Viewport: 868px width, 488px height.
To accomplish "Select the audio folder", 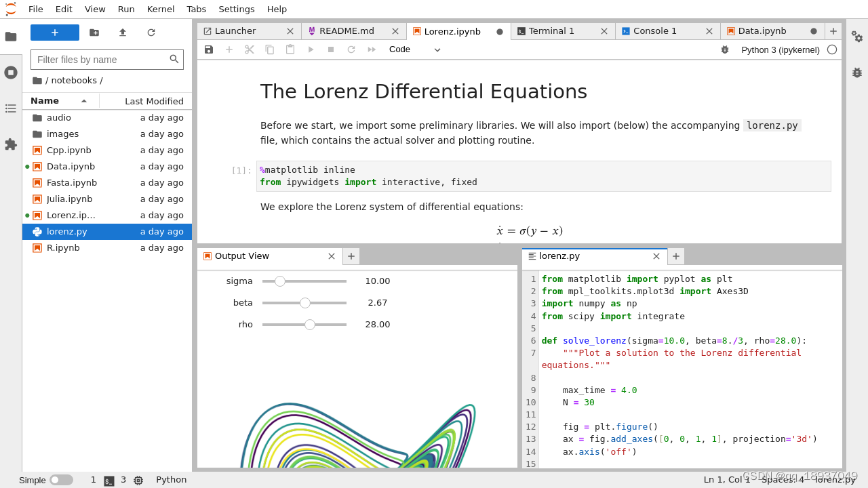I will pos(107,118).
